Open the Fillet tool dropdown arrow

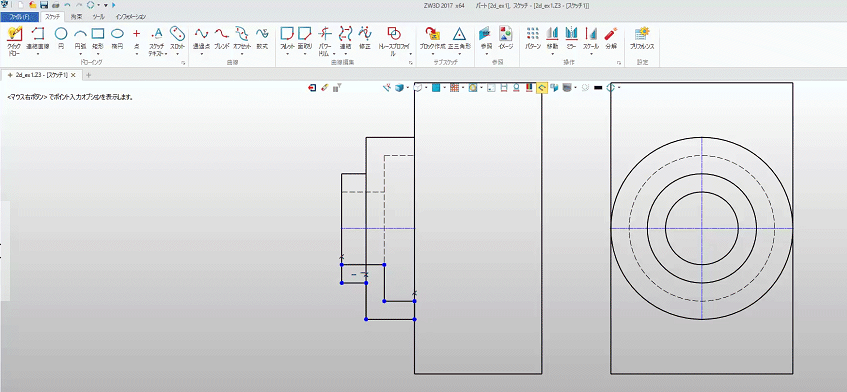click(287, 54)
